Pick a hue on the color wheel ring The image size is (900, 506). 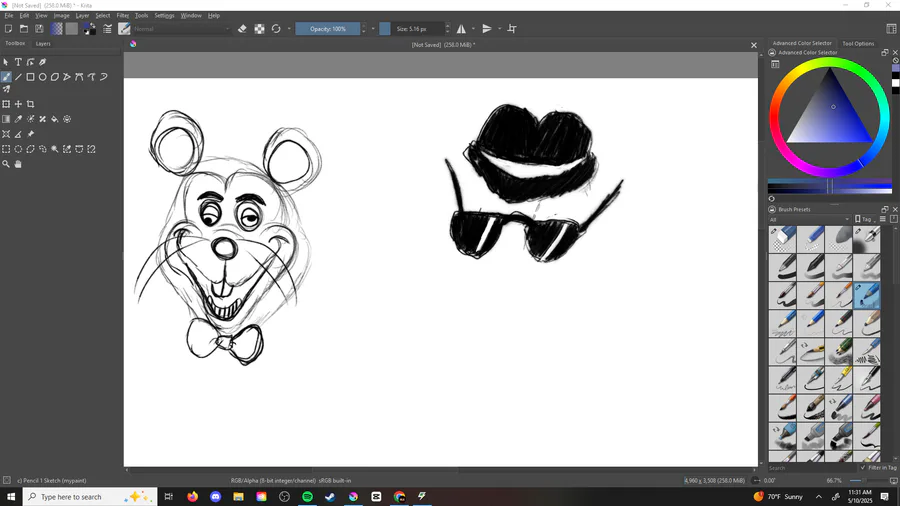pyautogui.click(x=829, y=61)
